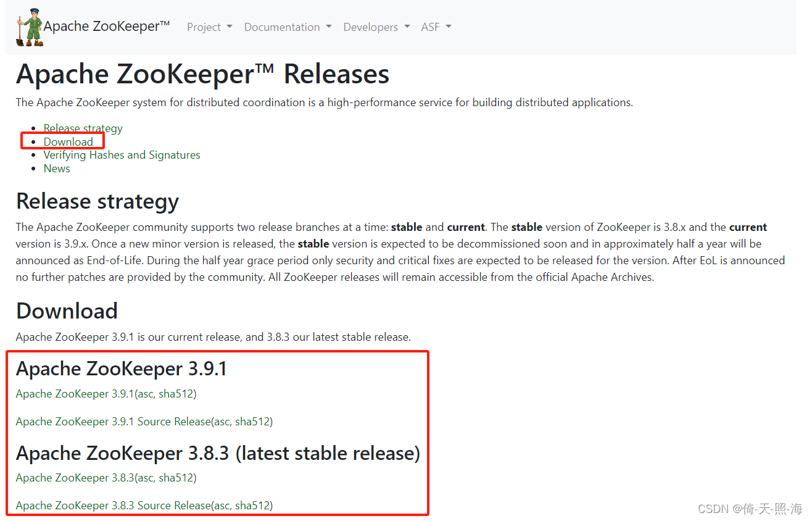The width and height of the screenshot is (812, 521).
Task: Open sha512 hash for ZooKeeper 3.8.3 binary
Action: tap(176, 478)
